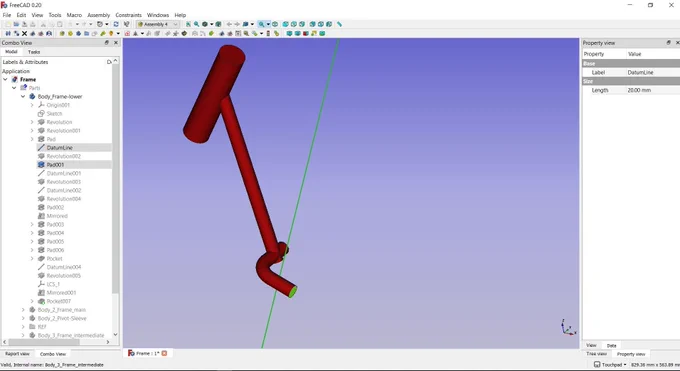Click the Fit selection magnifier icon
Screen dimensions: 680x371
196,24
